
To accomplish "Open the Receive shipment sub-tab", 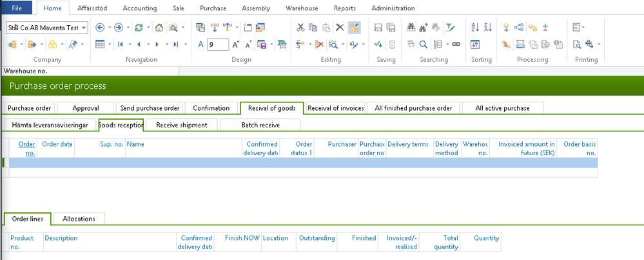I will (x=182, y=125).
